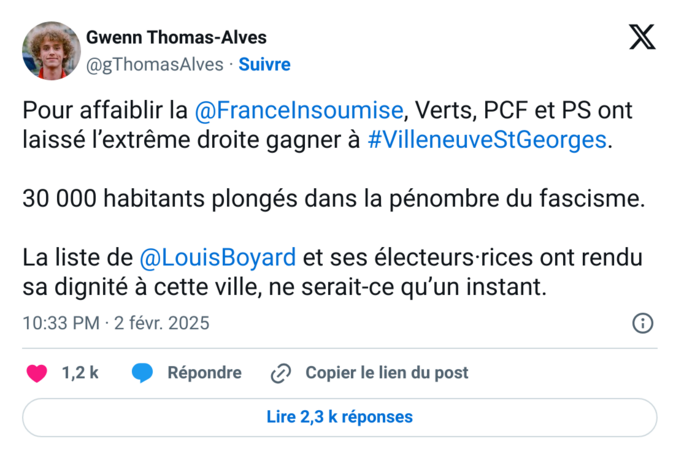This screenshot has width=684, height=455.
Task: Select Copier le lien du post
Action: [x=386, y=373]
